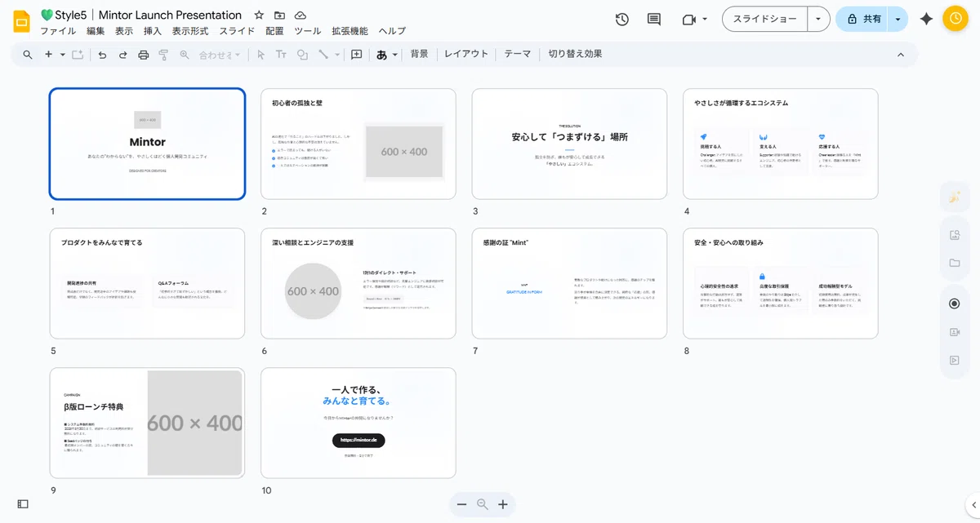980x523 pixels.
Task: Open the pencil sparkle icon in side panel
Action: 954,197
